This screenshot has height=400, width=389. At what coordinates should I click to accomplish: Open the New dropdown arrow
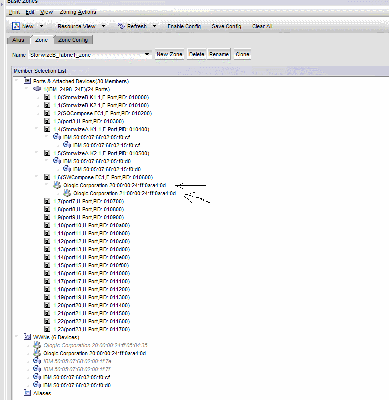point(41,26)
